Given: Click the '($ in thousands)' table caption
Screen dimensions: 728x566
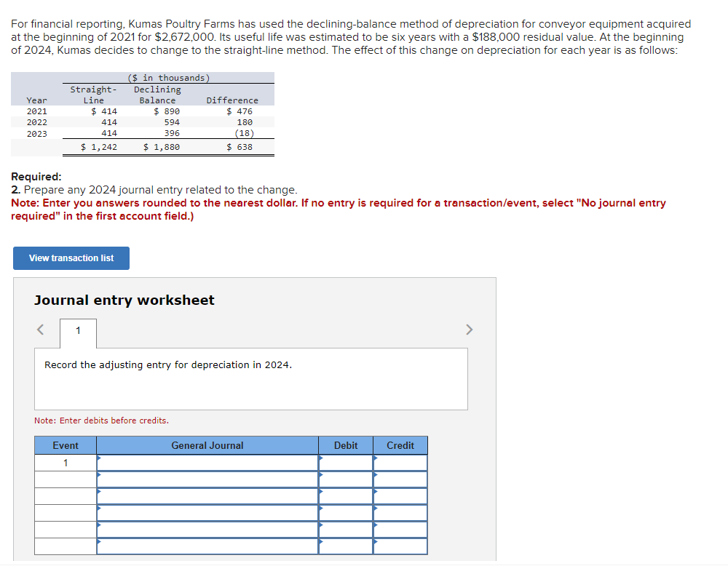Looking at the screenshot, I should [x=169, y=78].
